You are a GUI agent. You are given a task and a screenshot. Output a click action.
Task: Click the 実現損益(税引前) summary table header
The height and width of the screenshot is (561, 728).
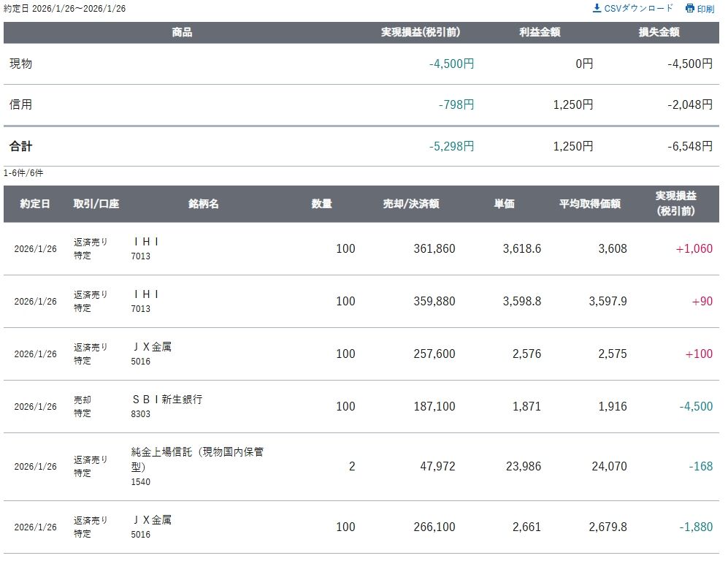point(421,32)
